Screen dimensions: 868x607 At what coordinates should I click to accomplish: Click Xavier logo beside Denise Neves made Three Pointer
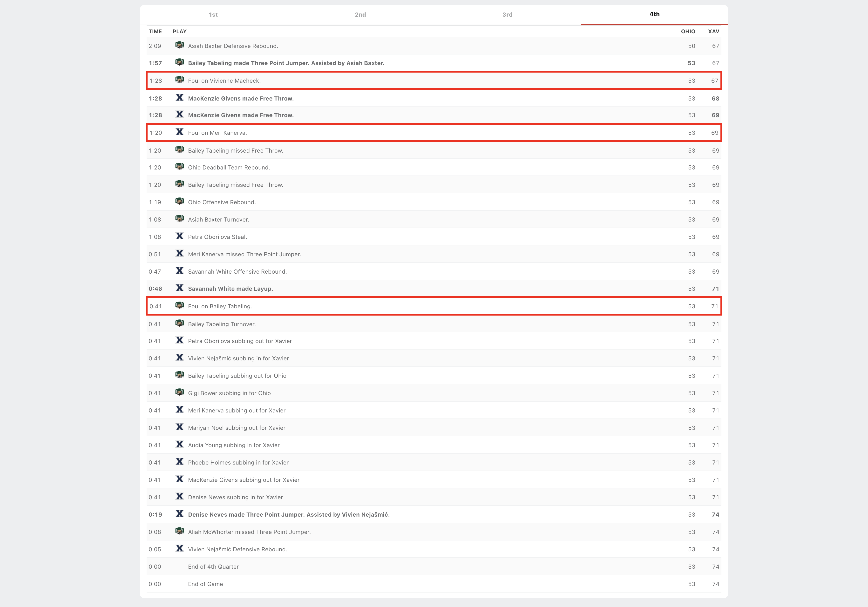pos(180,514)
